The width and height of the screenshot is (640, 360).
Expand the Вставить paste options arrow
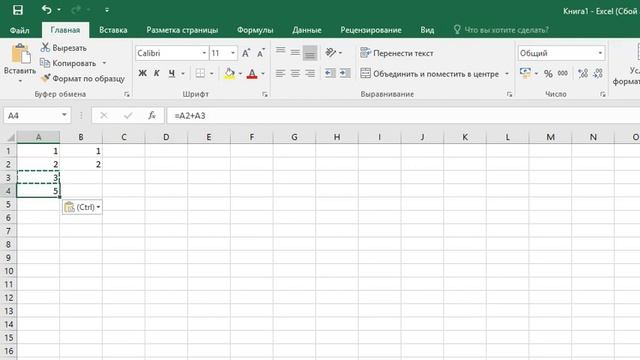pyautogui.click(x=20, y=81)
